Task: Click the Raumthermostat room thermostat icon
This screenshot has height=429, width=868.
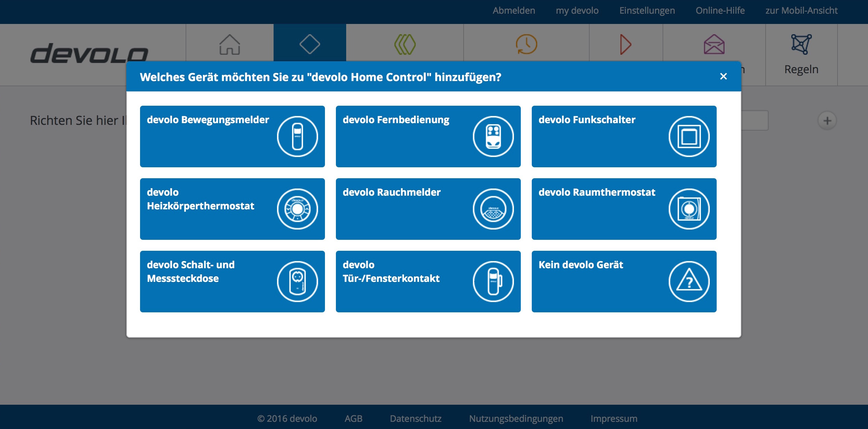Action: (x=689, y=209)
